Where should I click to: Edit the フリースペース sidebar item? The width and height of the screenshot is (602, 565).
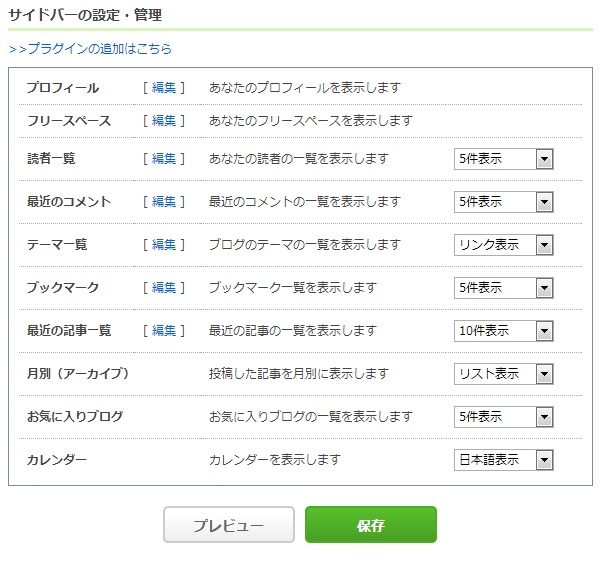tap(164, 121)
